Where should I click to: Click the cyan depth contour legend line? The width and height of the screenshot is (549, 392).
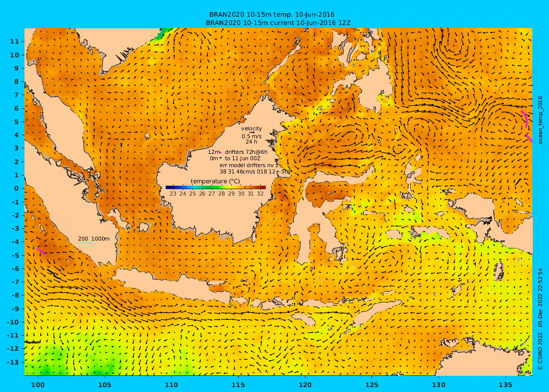[x=86, y=243]
